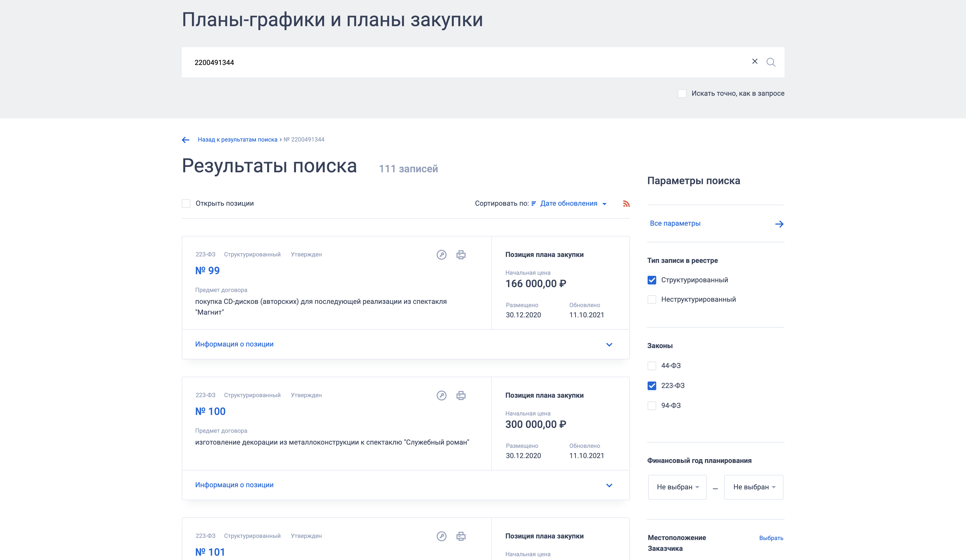This screenshot has height=560, width=966.
Task: Click the Финансовый год планирования heading
Action: [x=699, y=461]
